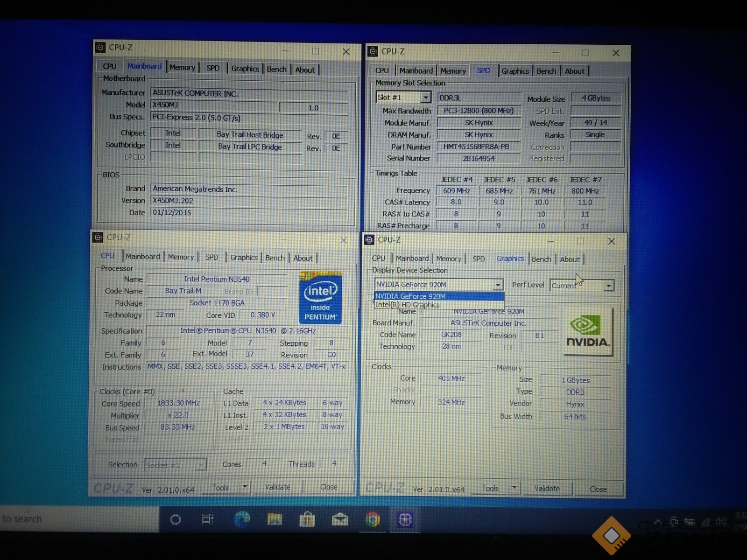The width and height of the screenshot is (747, 560).
Task: Click Intel Inside Pentium logo
Action: tap(321, 297)
